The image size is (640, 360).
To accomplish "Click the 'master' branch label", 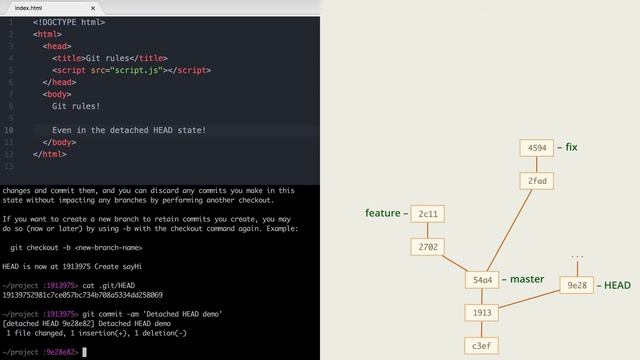I will (527, 279).
